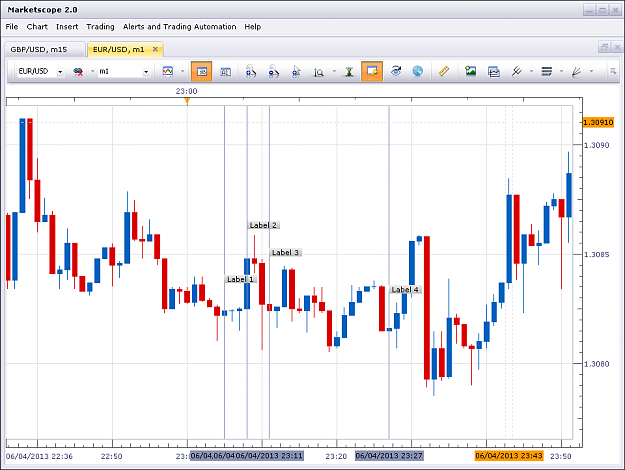Image resolution: width=625 pixels, height=470 pixels.
Task: Click the refresh chart icon
Action: [x=396, y=71]
